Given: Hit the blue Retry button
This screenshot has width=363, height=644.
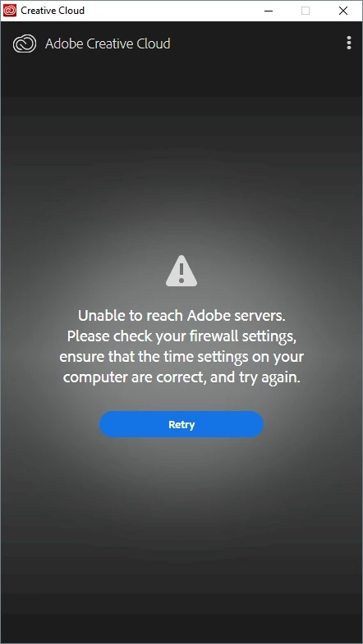Looking at the screenshot, I should pyautogui.click(x=181, y=424).
